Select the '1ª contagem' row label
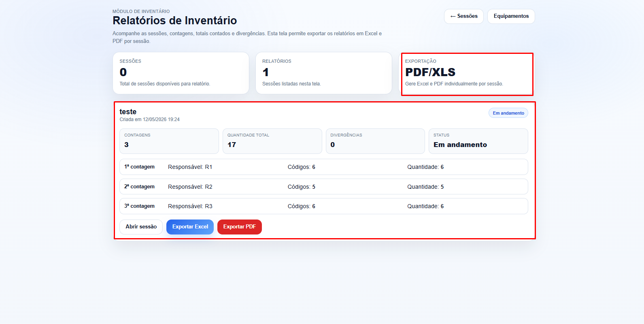The image size is (644, 324). pos(139,167)
